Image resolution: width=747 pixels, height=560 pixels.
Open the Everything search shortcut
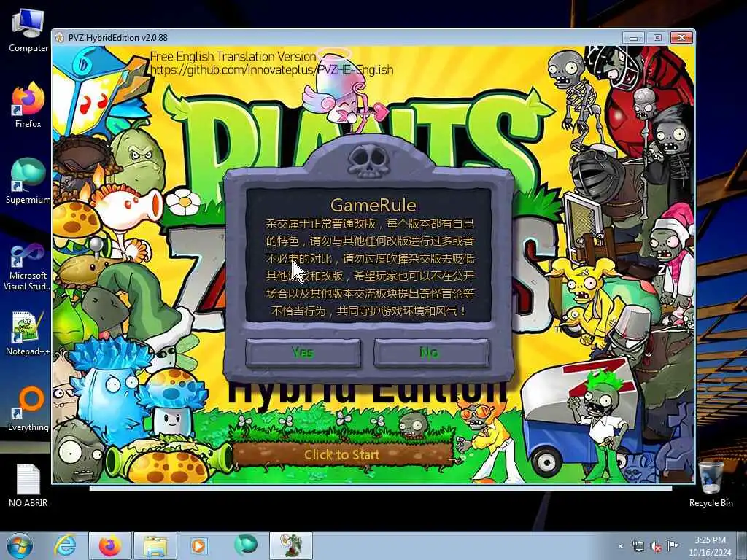28,410
